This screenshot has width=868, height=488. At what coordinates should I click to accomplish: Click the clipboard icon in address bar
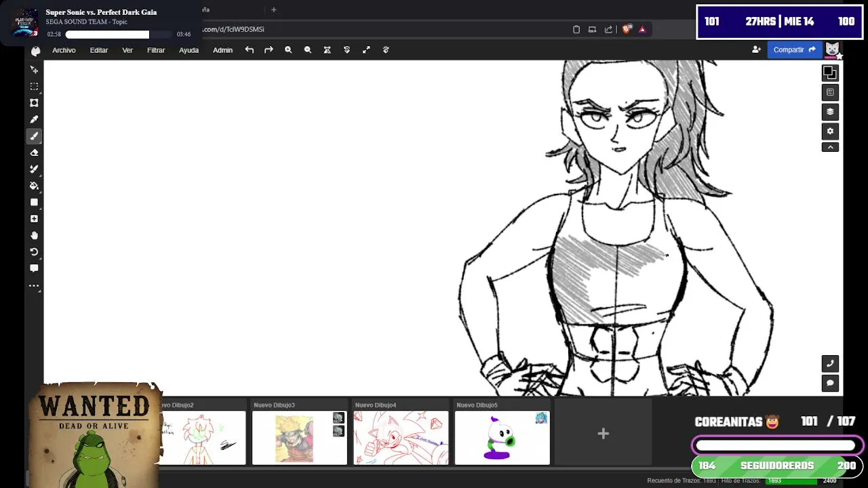click(576, 29)
